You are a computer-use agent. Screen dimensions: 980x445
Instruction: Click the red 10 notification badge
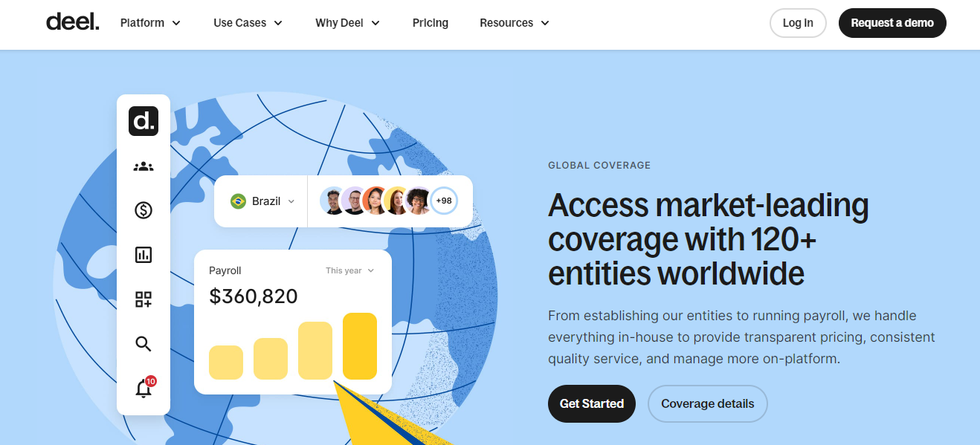tap(151, 381)
